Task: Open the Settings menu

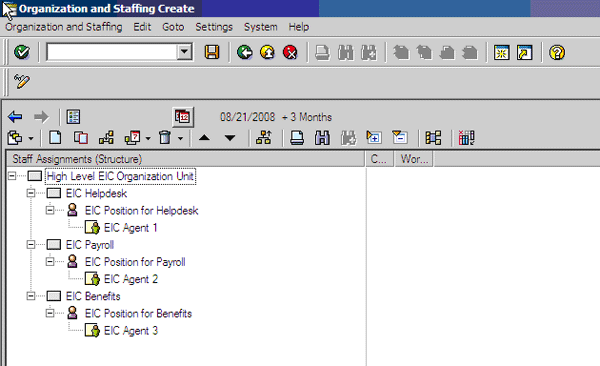Action: coord(214,27)
